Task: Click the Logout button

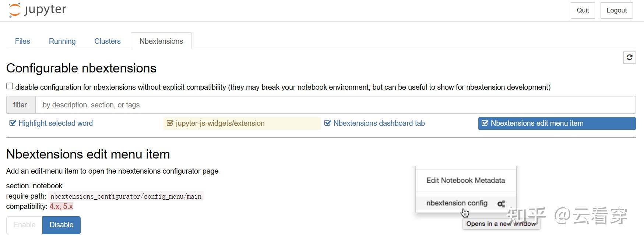Action: (616, 10)
